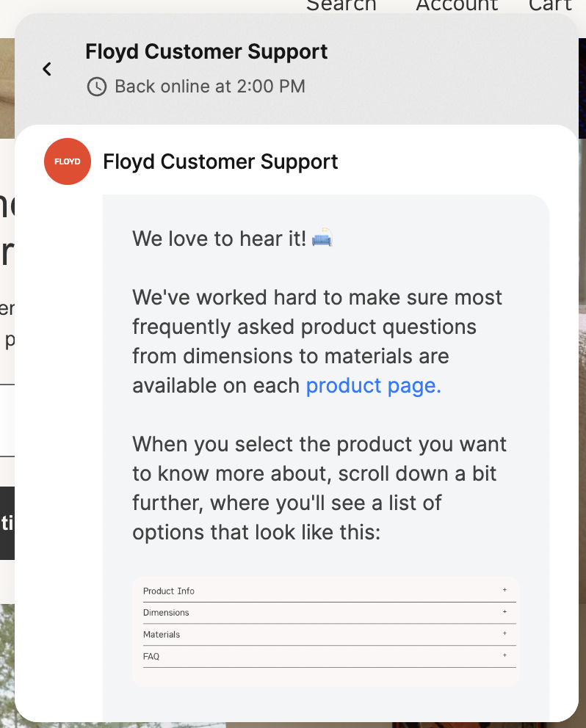This screenshot has height=728, width=586.
Task: Open Search in the top navigation
Action: click(341, 6)
